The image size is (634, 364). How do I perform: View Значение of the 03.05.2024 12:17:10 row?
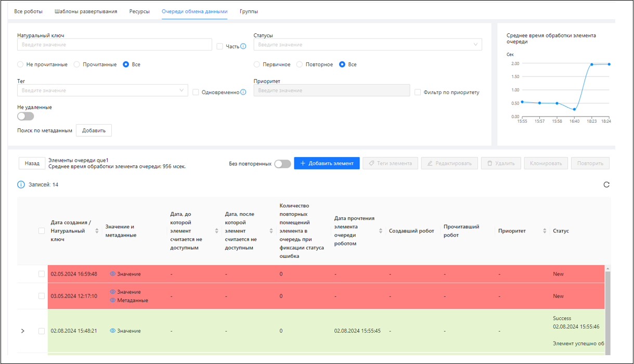coord(125,292)
